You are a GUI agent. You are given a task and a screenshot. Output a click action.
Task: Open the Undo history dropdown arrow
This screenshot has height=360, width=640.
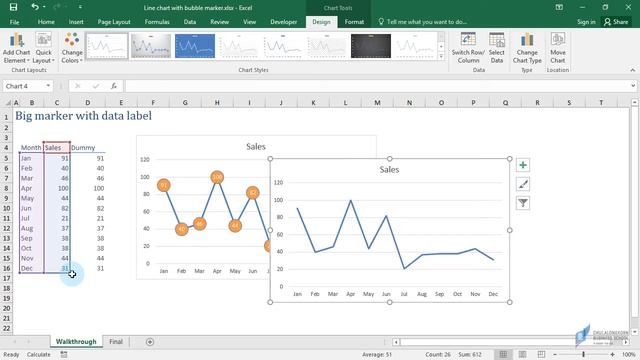tap(44, 7)
